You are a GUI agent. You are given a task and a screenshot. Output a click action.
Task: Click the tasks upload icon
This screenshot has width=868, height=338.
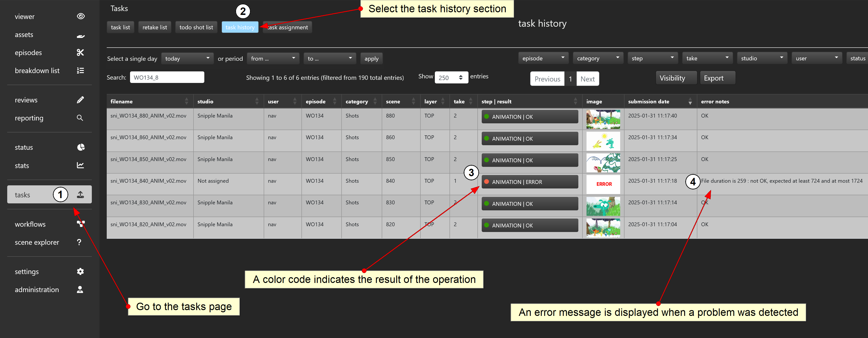[x=80, y=194]
